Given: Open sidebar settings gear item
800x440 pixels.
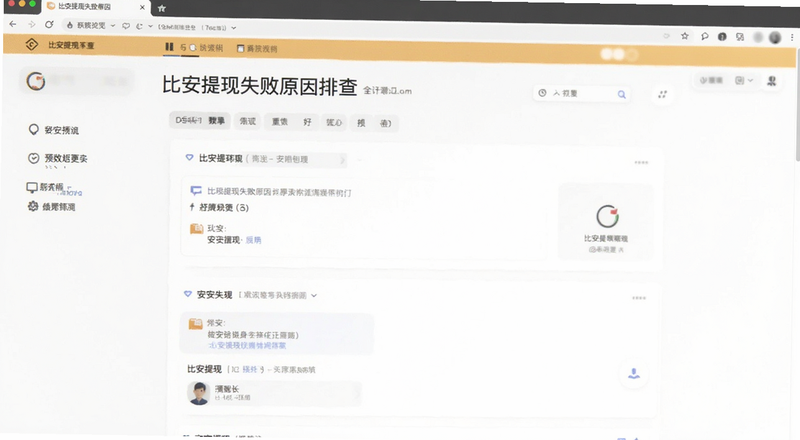Looking at the screenshot, I should pos(52,207).
